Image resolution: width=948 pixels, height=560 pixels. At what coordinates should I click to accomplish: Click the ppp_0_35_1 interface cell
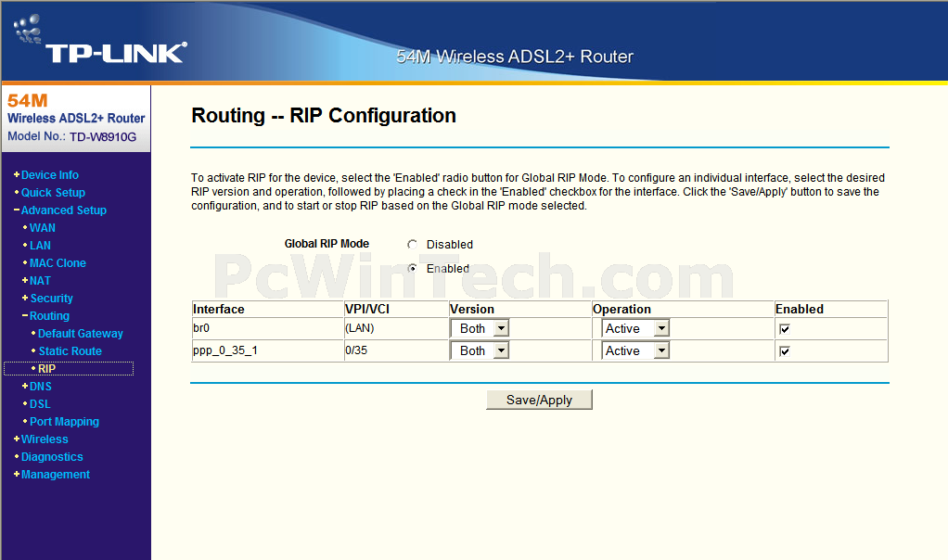pos(268,350)
